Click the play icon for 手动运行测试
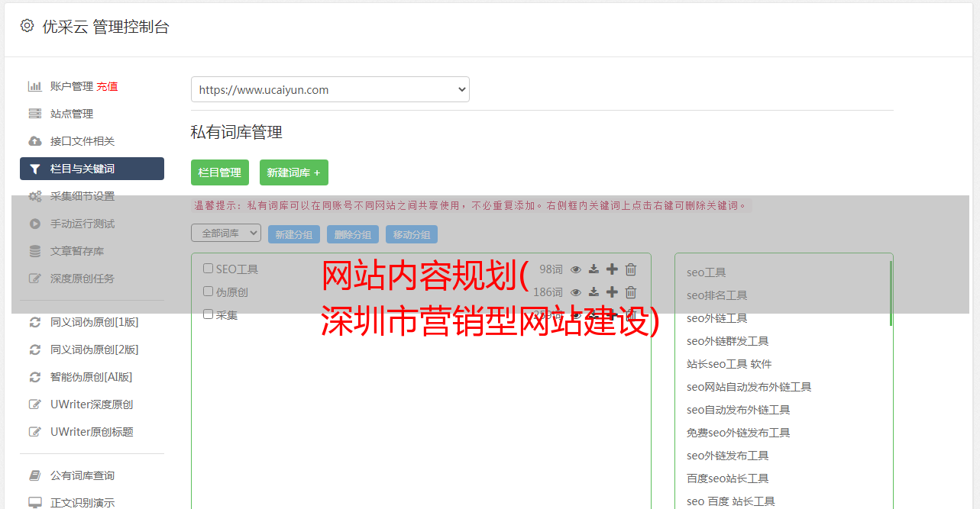The image size is (980, 509). click(35, 224)
